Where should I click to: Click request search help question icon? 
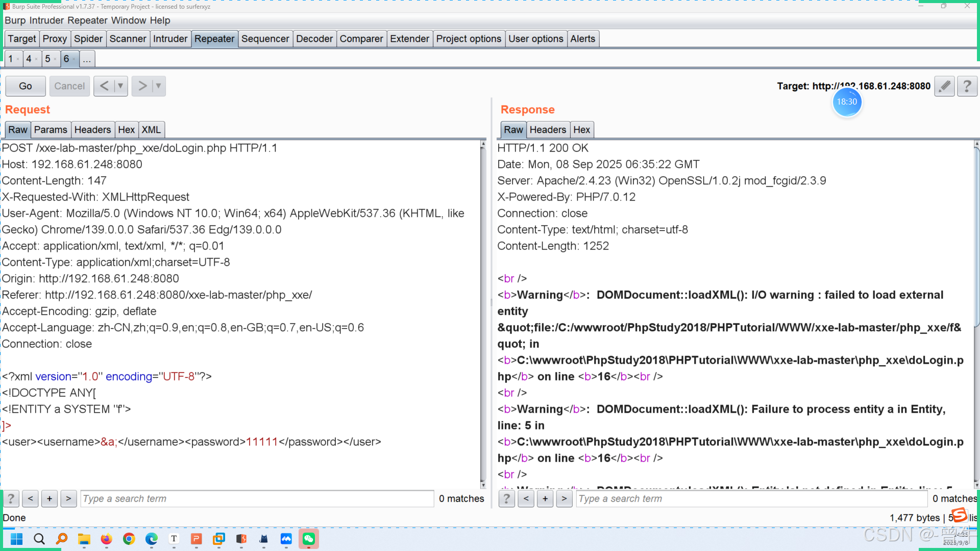pyautogui.click(x=11, y=498)
